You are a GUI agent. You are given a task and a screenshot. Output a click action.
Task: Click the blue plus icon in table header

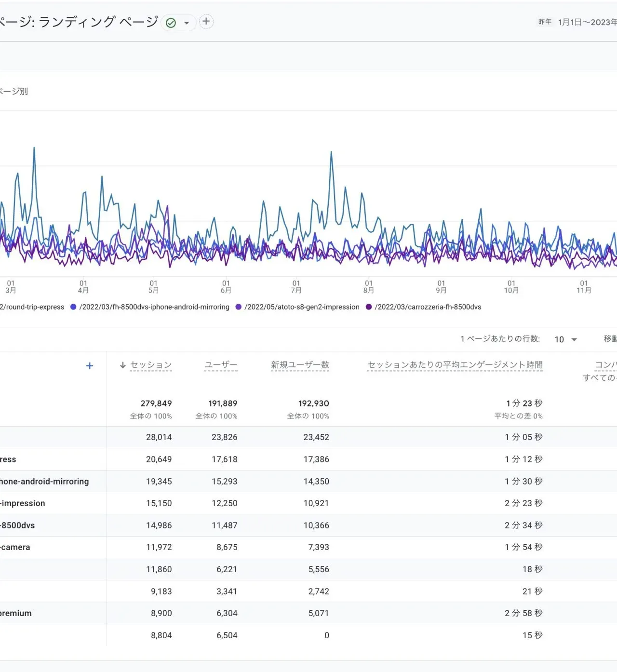tap(90, 366)
